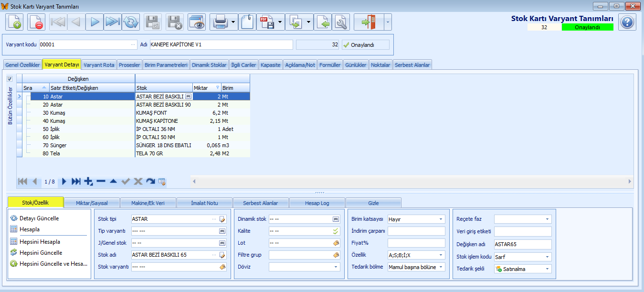Click the delete record toolbar icon

(x=36, y=22)
